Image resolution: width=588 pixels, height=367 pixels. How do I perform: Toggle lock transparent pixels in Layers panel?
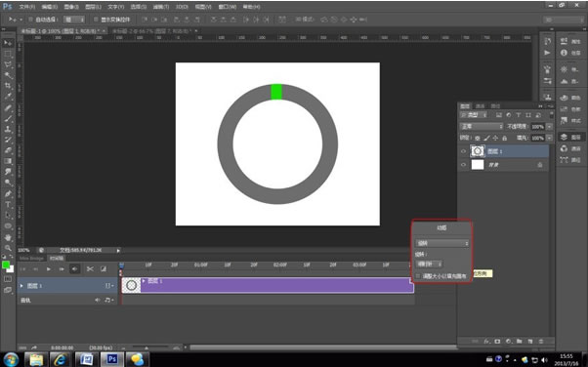(478, 139)
